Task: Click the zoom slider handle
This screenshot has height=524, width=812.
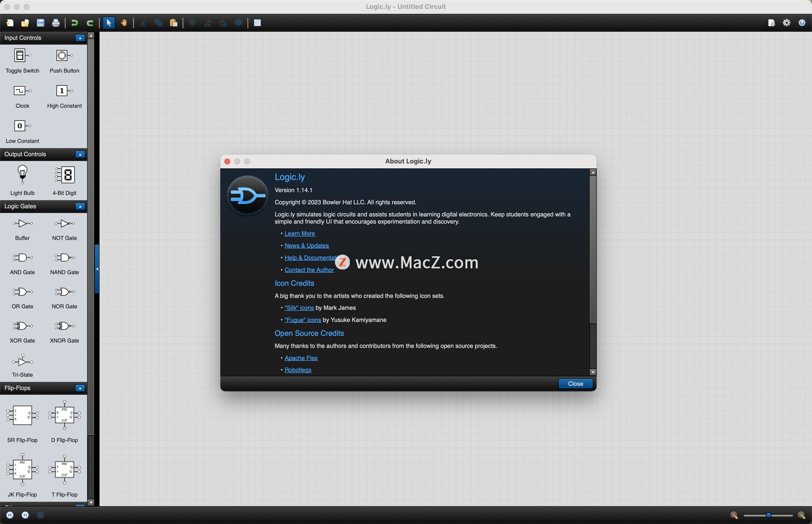Action: [x=768, y=515]
